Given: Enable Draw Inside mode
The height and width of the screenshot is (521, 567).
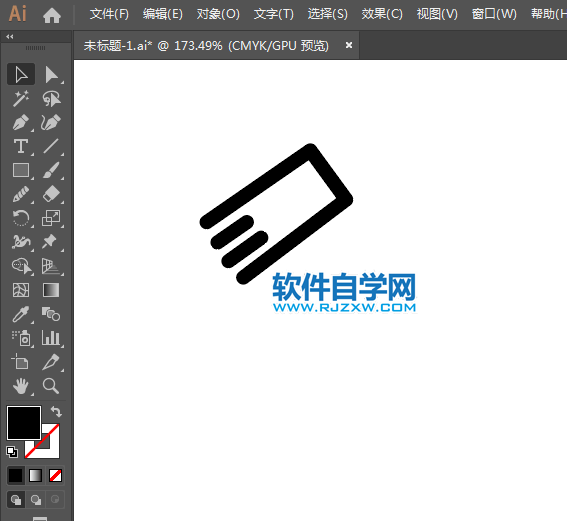Looking at the screenshot, I should click(x=55, y=500).
